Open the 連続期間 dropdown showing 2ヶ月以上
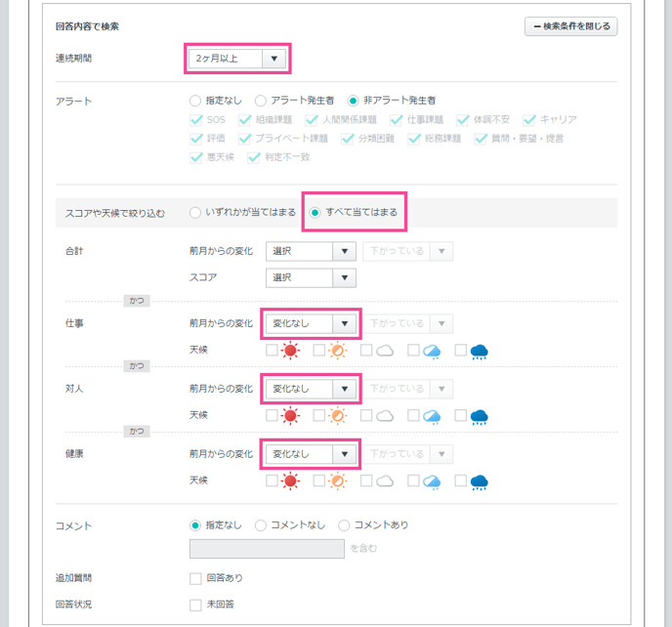Viewport: 672px width, 627px height. [237, 59]
